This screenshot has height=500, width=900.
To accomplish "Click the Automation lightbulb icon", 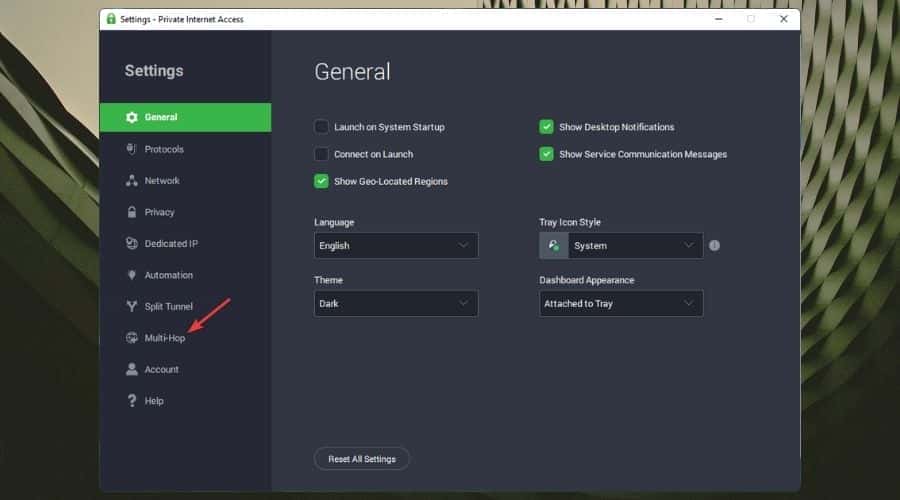I will pos(131,275).
